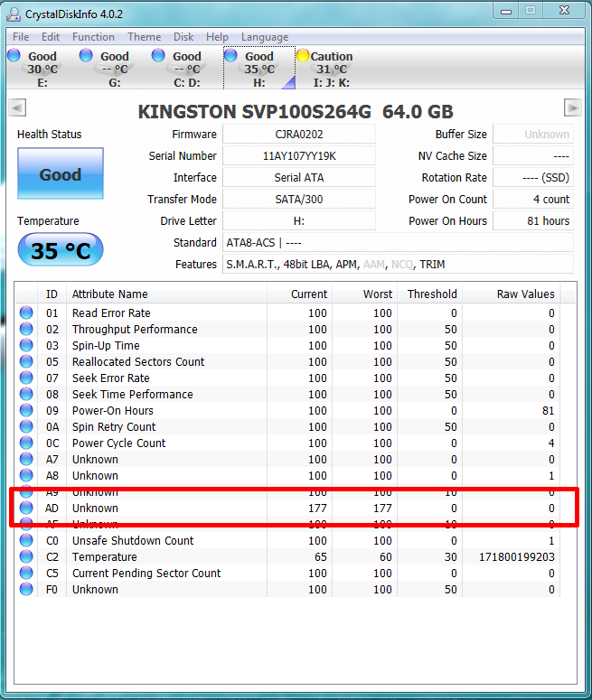Click status icon for Spin Retry Count

tap(26, 426)
